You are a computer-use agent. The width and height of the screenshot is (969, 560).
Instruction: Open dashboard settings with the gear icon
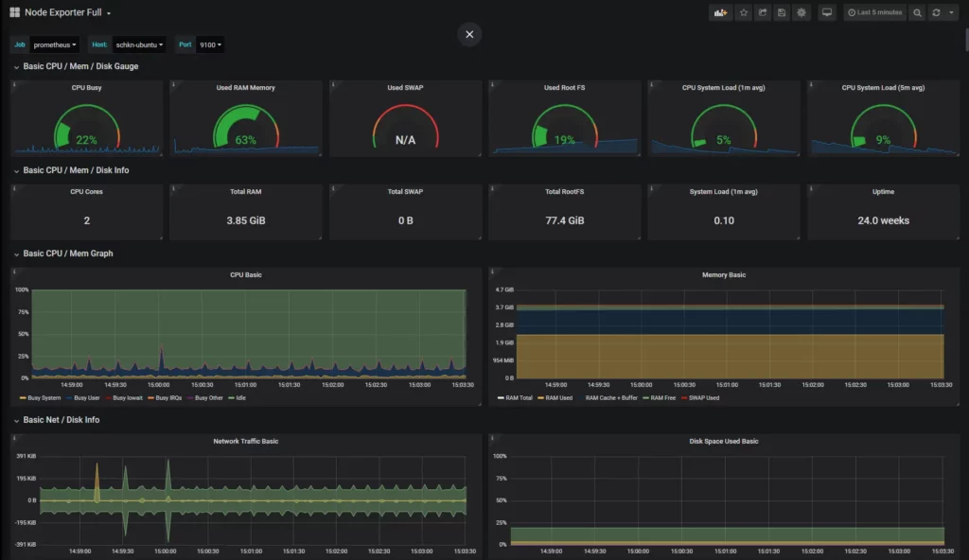point(802,12)
